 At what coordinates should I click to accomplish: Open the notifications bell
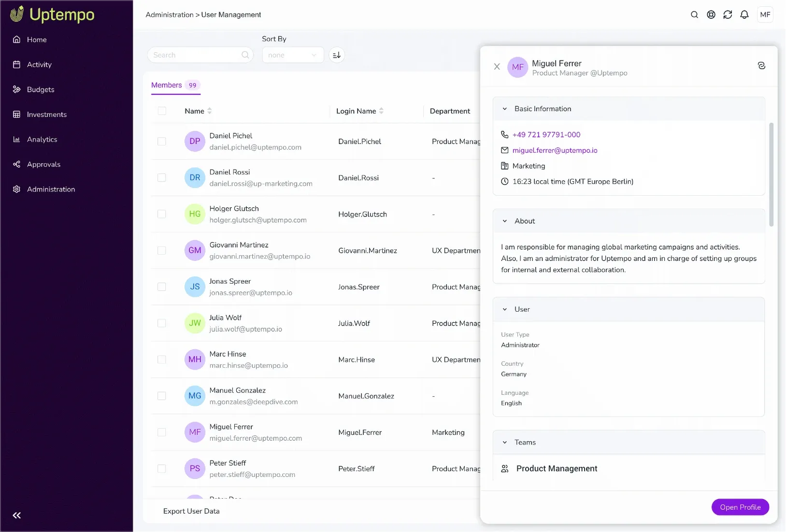744,14
